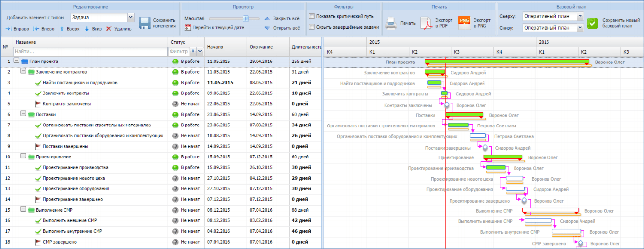Enable Скрыть завершённые задачи checkbox
This screenshot has width=644, height=249.
click(312, 27)
